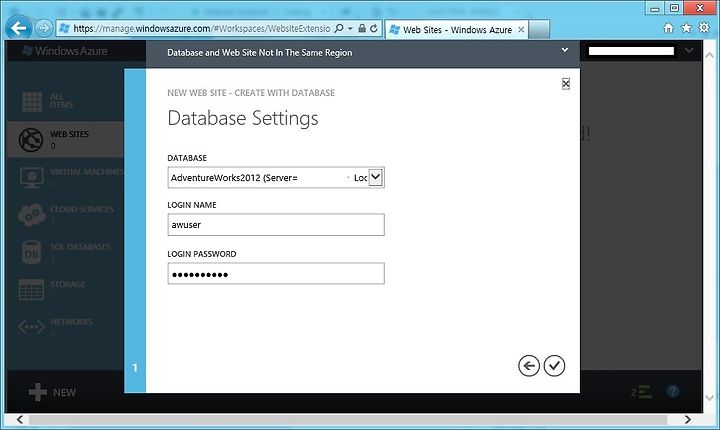Click the browser forward arrow button
720x430 pixels.
(x=44, y=28)
